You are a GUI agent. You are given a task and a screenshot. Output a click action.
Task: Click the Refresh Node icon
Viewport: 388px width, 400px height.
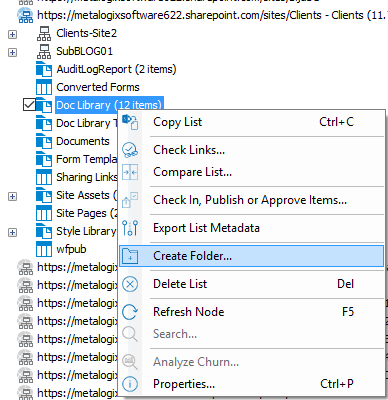[x=130, y=312]
